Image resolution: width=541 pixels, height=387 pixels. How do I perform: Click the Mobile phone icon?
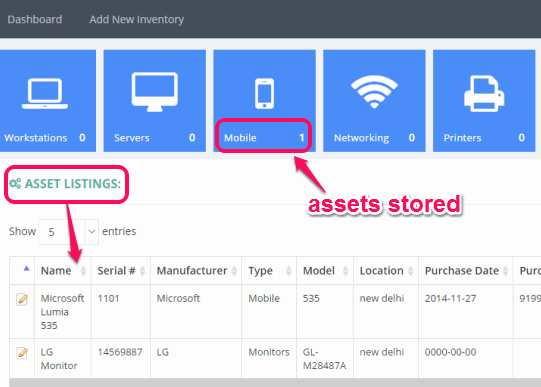point(264,93)
